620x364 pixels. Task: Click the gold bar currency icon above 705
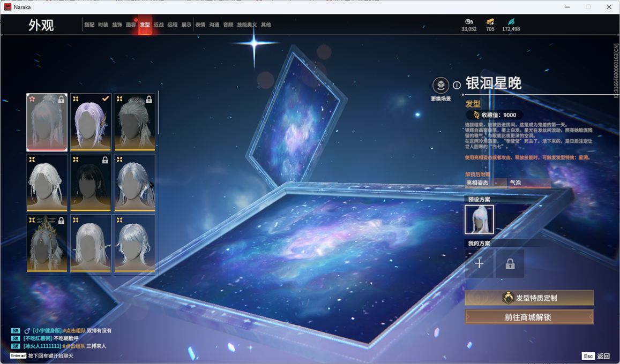click(x=490, y=22)
